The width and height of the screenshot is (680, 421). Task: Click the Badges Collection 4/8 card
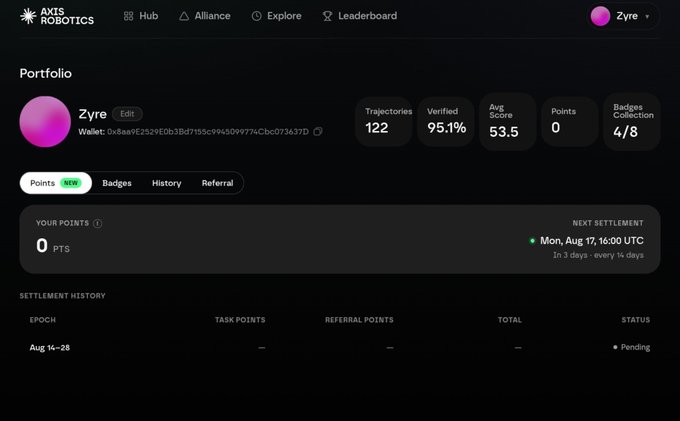pyautogui.click(x=632, y=121)
